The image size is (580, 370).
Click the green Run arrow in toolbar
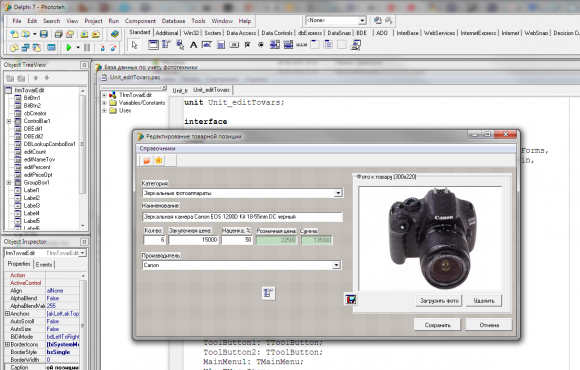[69, 47]
